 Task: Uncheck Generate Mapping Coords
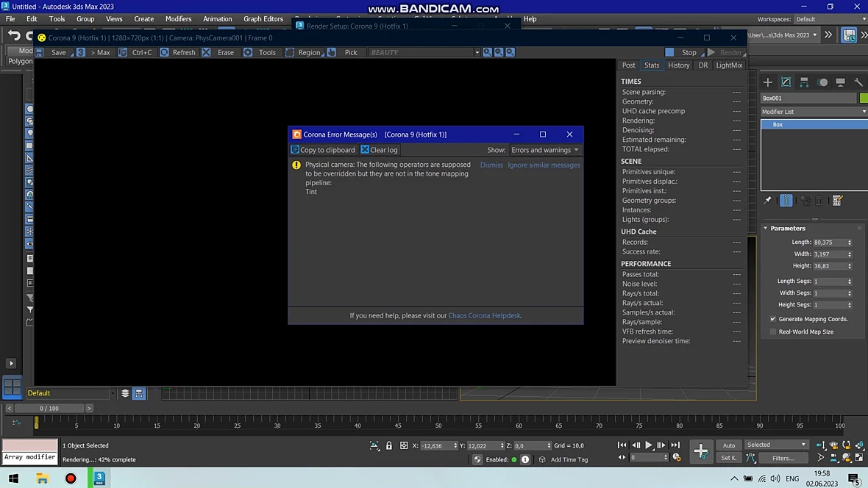pyautogui.click(x=773, y=319)
